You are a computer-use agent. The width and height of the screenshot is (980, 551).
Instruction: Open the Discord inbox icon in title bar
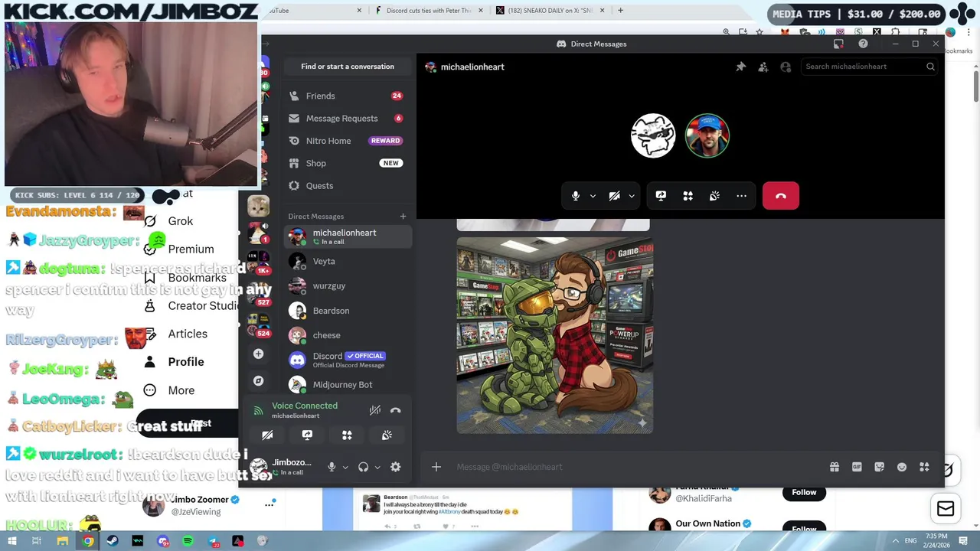[838, 44]
